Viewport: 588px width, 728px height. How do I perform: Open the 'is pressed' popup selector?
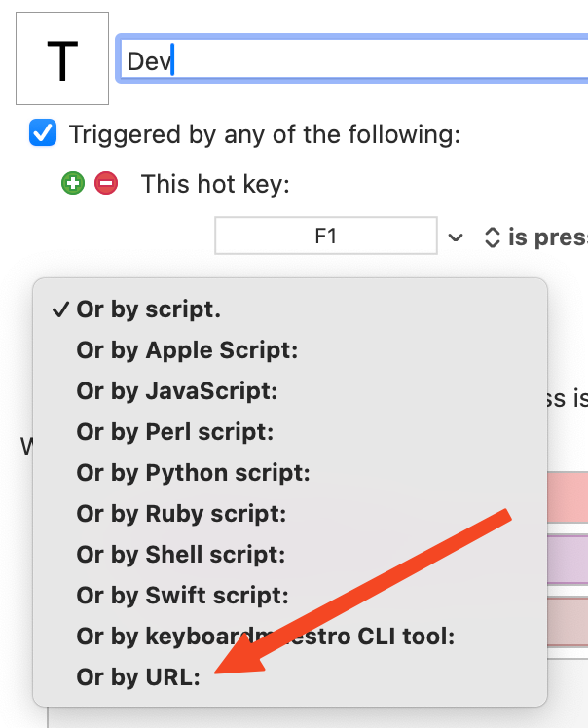535,237
